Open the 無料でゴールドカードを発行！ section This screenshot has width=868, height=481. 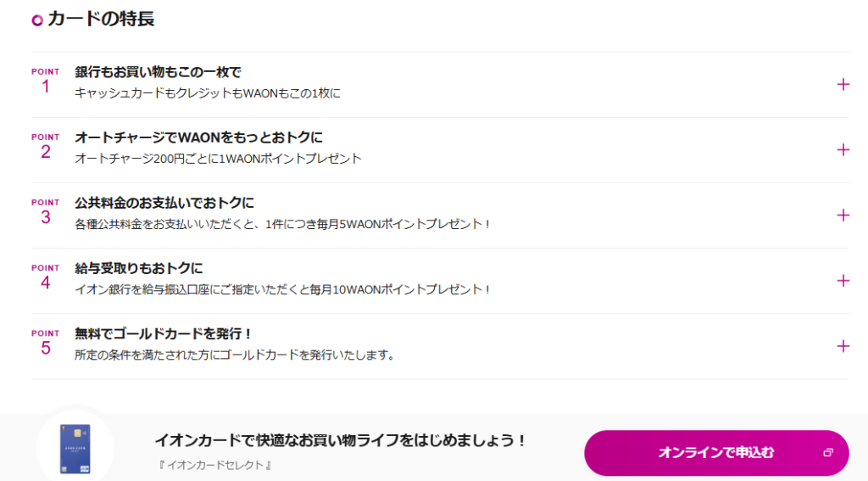pos(164,333)
